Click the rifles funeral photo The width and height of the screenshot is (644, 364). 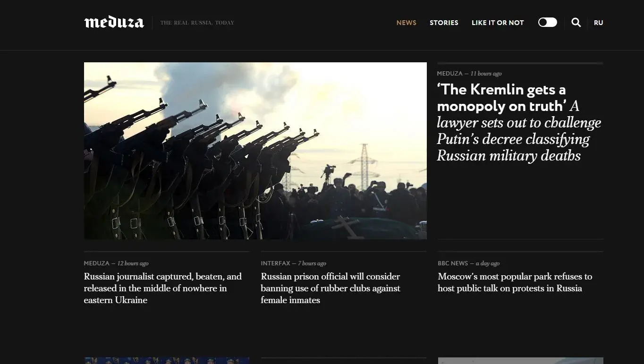point(255,150)
